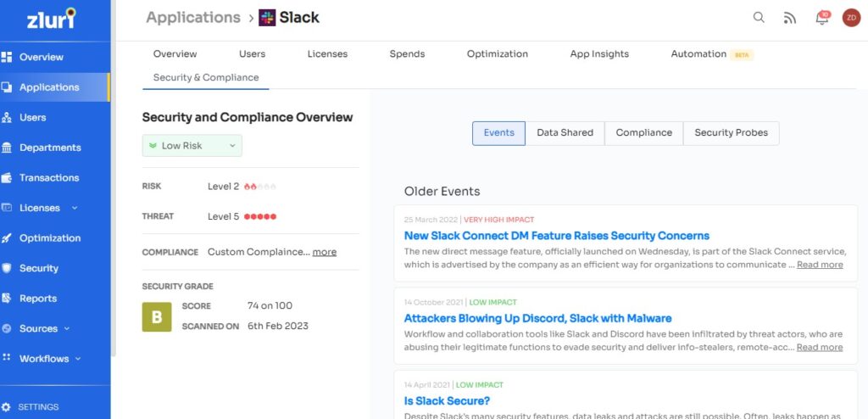Screen dimensions: 868x419
Task: Open the search icon in header
Action: click(x=759, y=18)
